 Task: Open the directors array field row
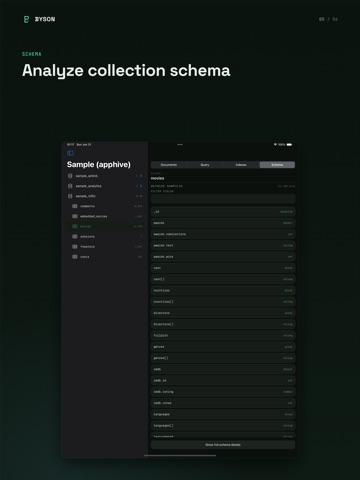click(223, 313)
